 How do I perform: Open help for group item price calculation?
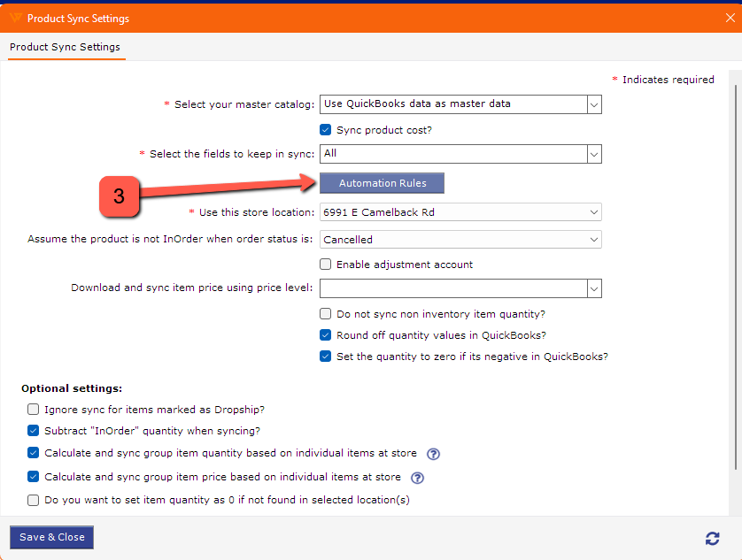pyautogui.click(x=417, y=478)
